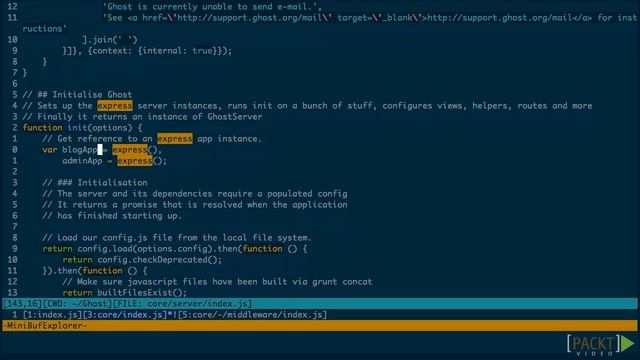The height and width of the screenshot is (360, 640).
Task: Click 'function init(options) {' line
Action: (82, 128)
